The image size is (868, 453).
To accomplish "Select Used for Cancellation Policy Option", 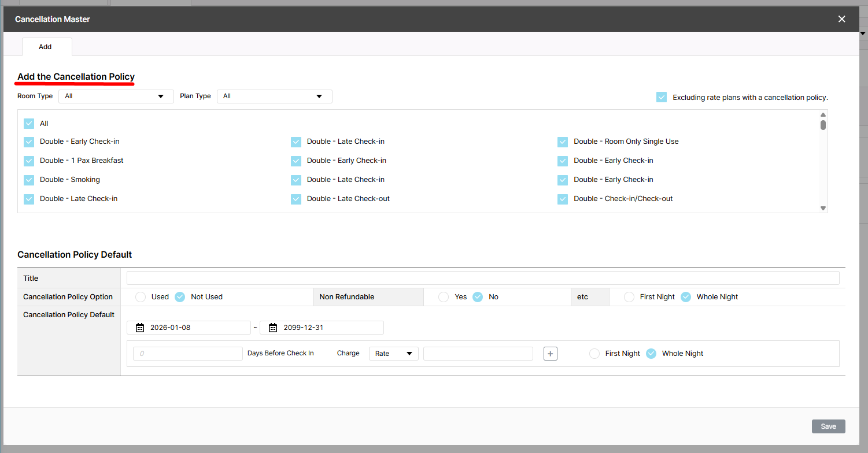I will coord(141,297).
